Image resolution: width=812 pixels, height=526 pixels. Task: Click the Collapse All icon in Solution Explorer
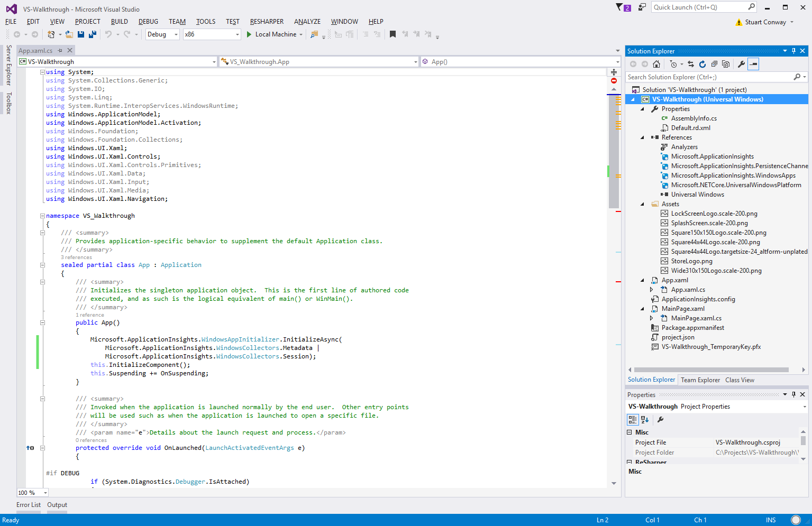(714, 64)
